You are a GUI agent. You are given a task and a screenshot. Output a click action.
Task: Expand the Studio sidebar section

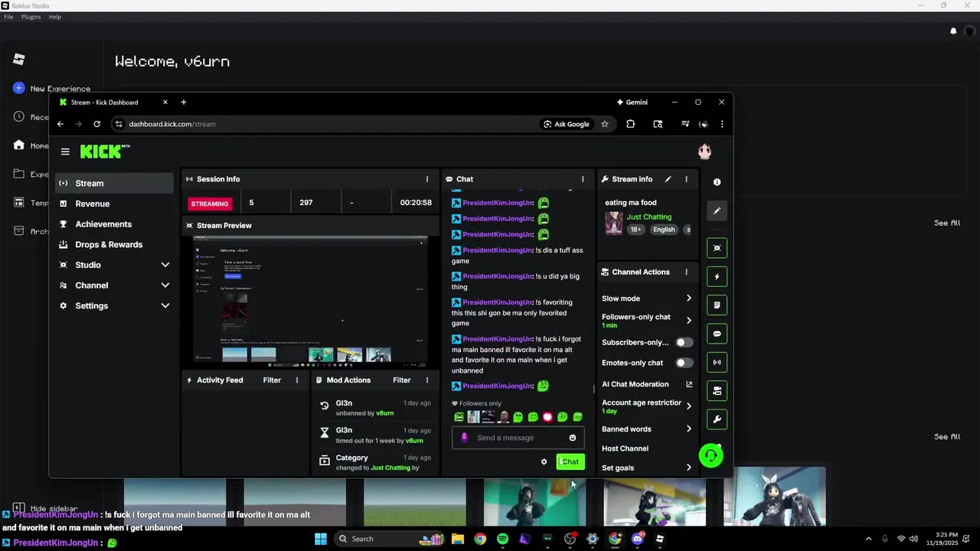115,265
